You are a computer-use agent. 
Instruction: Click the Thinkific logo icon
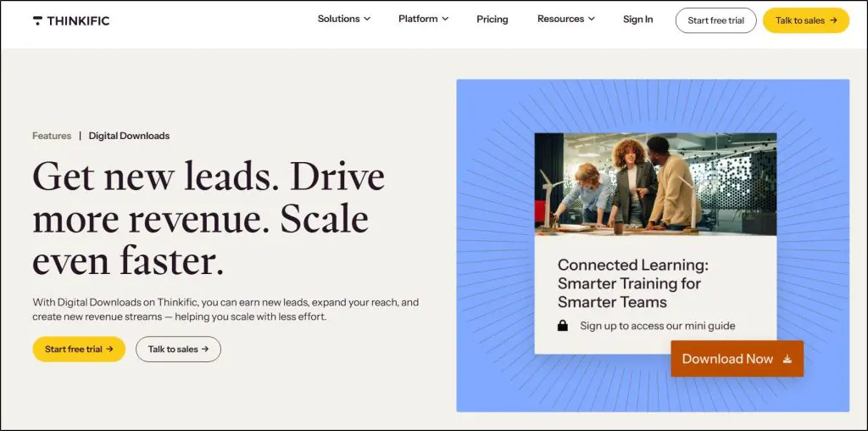(x=37, y=20)
